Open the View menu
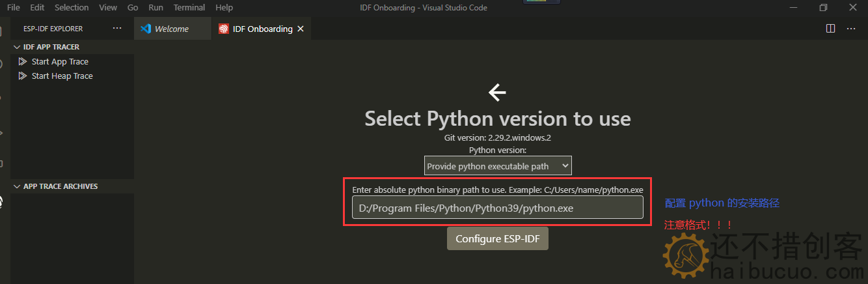The width and height of the screenshot is (868, 284). (x=108, y=8)
